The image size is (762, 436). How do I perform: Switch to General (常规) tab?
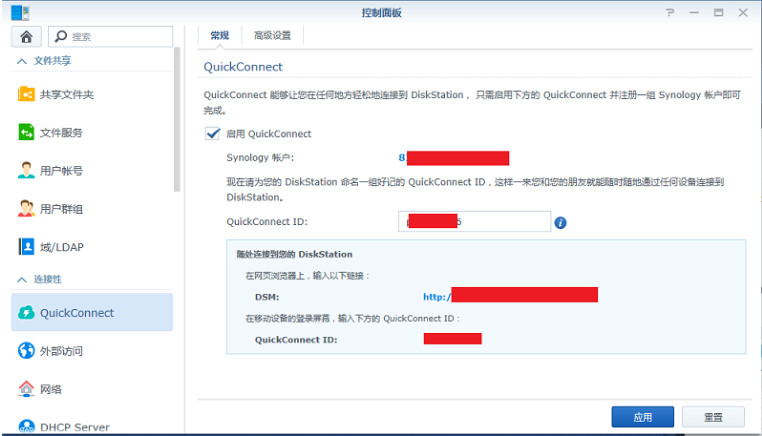click(x=220, y=35)
